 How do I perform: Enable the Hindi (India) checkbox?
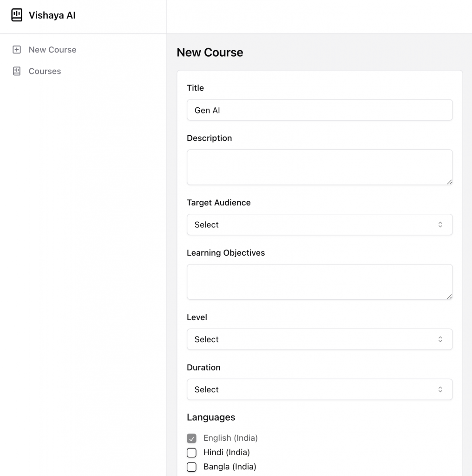[191, 452]
